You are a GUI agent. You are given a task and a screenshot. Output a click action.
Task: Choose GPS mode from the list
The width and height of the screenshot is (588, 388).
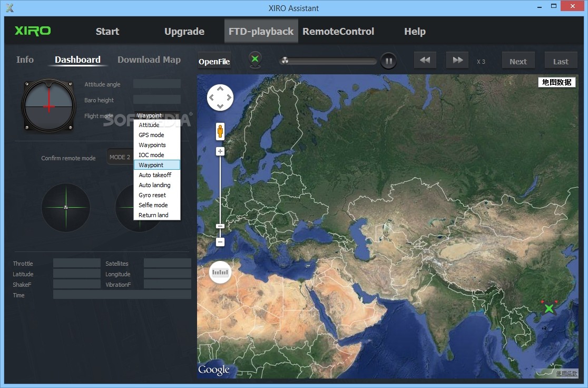point(157,135)
